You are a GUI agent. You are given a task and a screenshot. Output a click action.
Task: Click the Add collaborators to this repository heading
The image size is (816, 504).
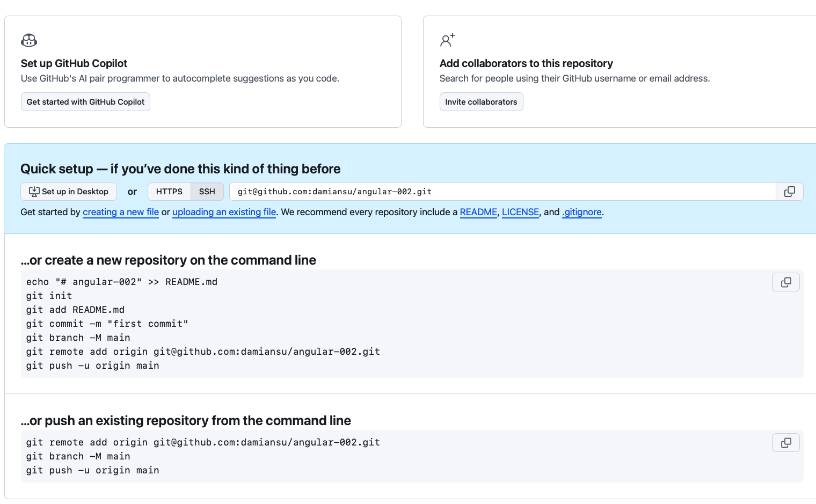526,63
